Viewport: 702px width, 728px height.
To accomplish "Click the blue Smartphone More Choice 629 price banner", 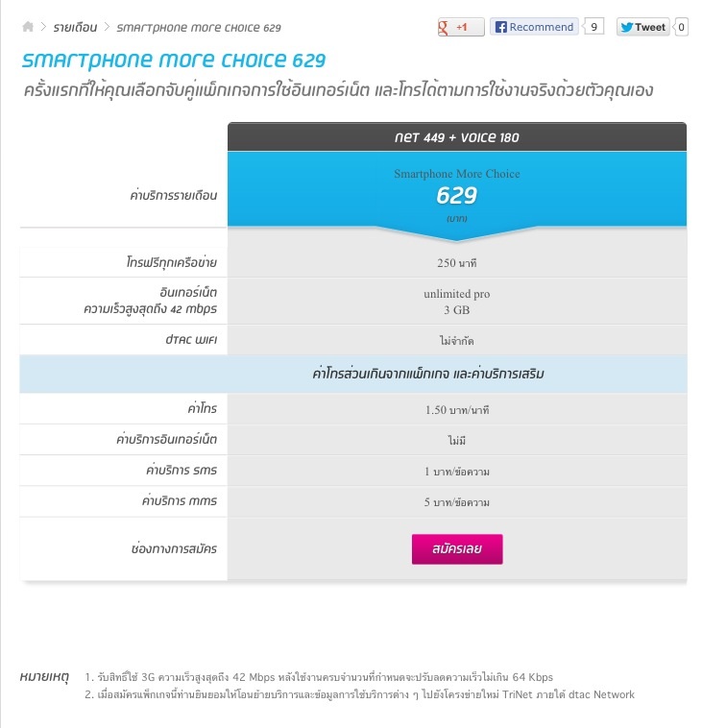I will click(456, 195).
